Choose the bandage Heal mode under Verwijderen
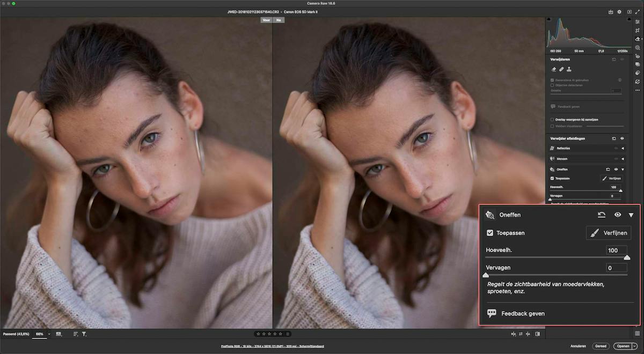The height and width of the screenshot is (354, 644). (561, 69)
